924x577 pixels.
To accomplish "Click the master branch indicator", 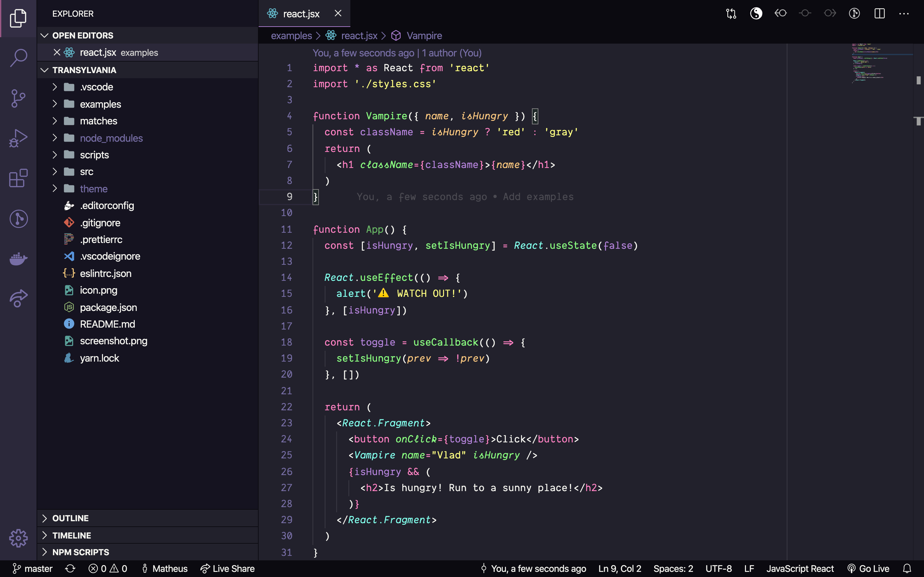I will pos(33,569).
